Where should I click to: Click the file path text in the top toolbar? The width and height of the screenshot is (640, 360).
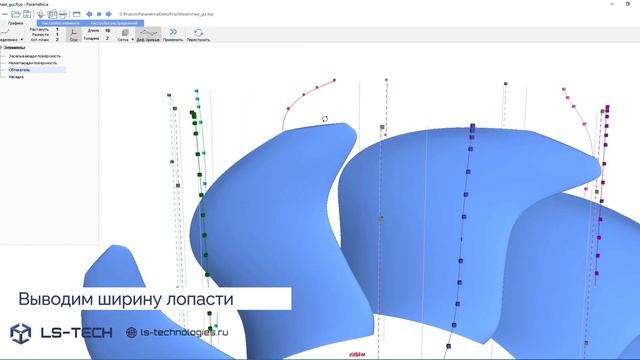point(166,14)
